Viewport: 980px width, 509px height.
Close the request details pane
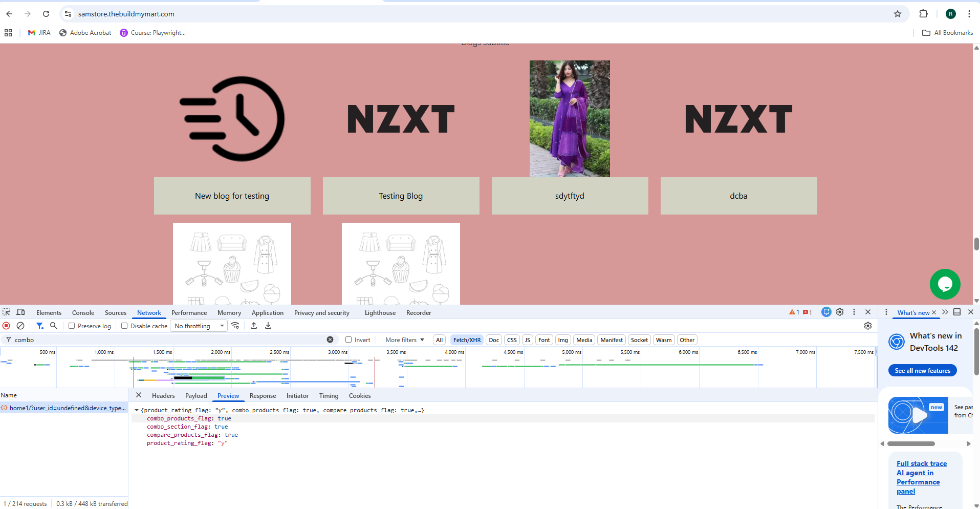[x=139, y=395]
